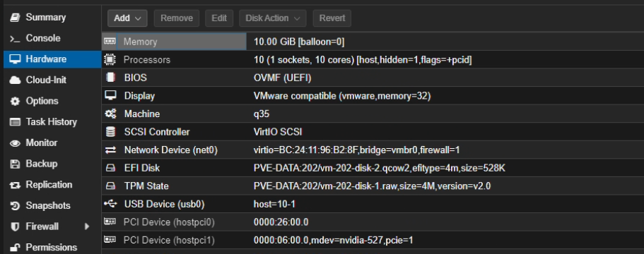Click the USB Device usb icon

point(110,204)
